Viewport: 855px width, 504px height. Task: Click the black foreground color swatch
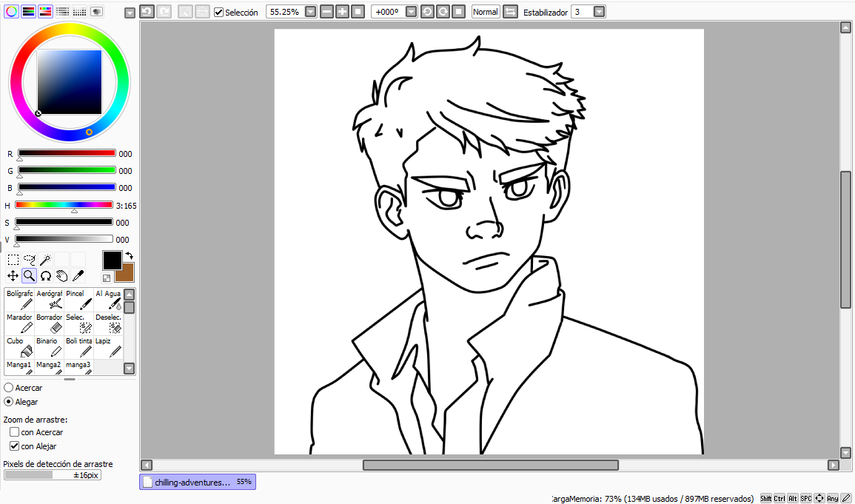coord(113,261)
